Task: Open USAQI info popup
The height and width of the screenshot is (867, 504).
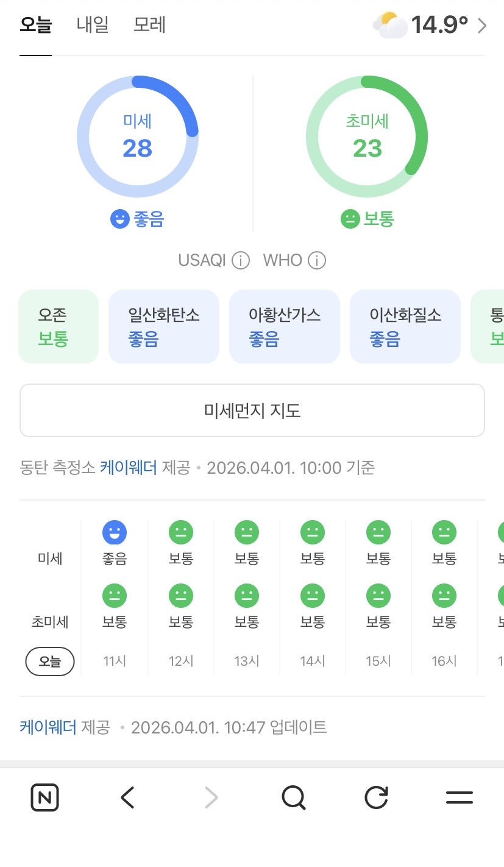Action: point(241,260)
